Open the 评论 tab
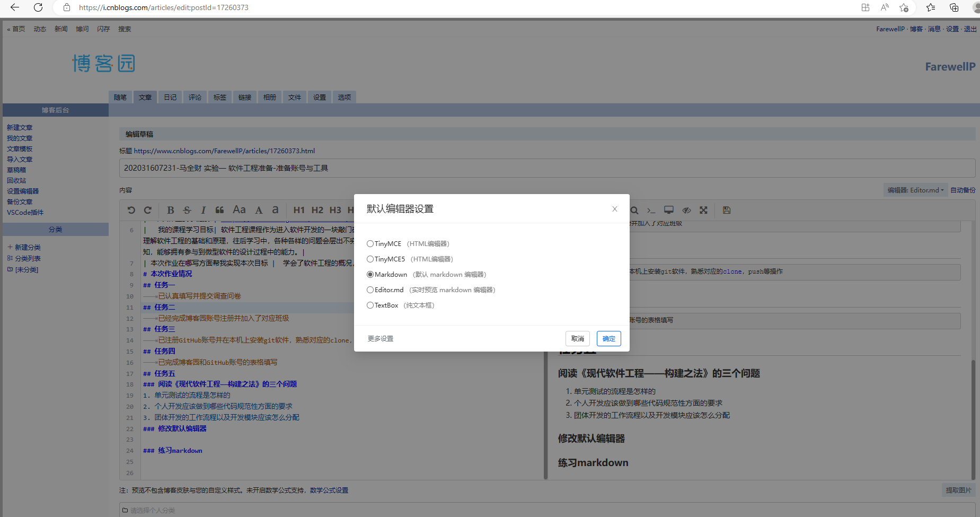Screen dimensions: 980x517 (x=195, y=97)
